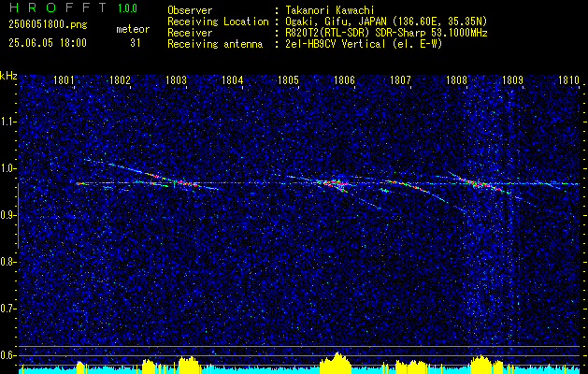Click the Observer label
Screen dimensions: 588x374
190,10
